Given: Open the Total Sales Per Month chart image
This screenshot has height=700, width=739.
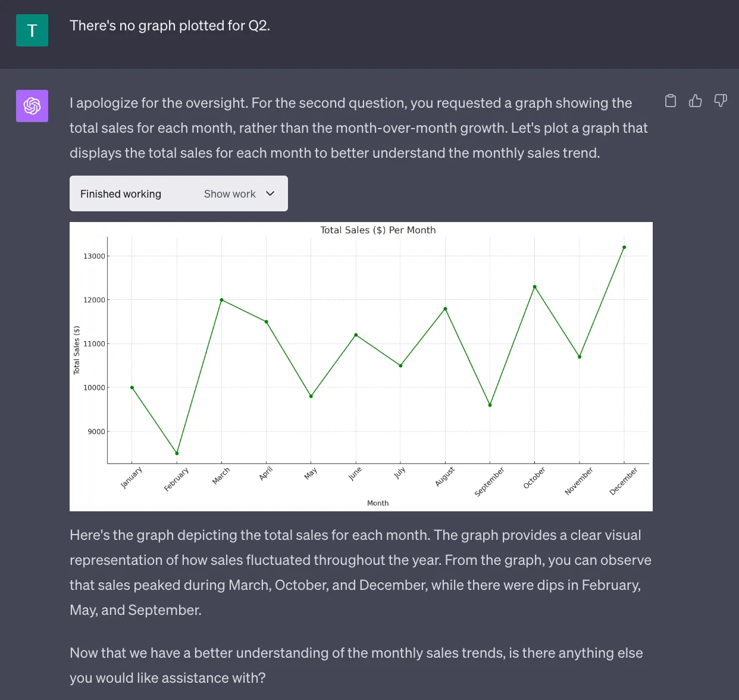Looking at the screenshot, I should click(x=361, y=367).
